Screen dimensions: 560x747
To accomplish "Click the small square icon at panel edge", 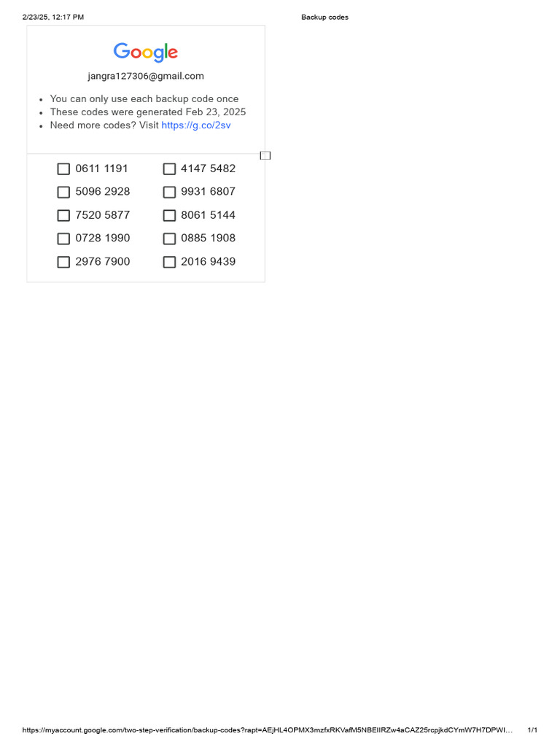I will (265, 155).
